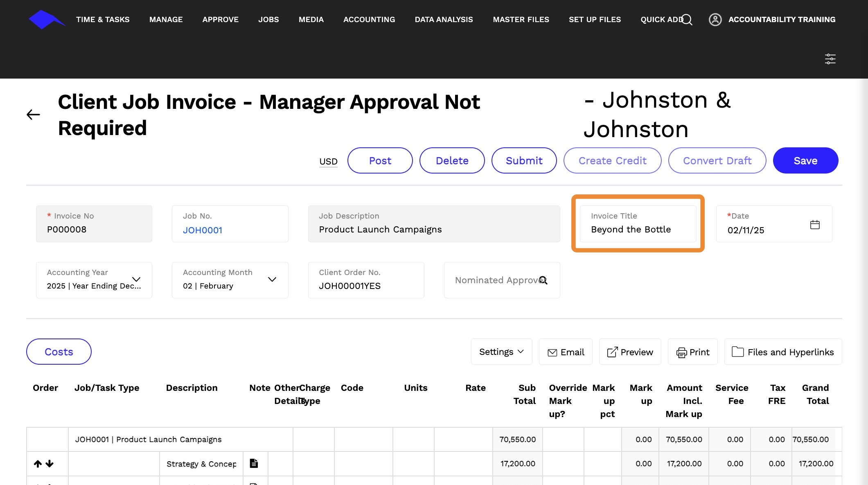Open the Settings dropdown menu
868x485 pixels.
pos(501,352)
